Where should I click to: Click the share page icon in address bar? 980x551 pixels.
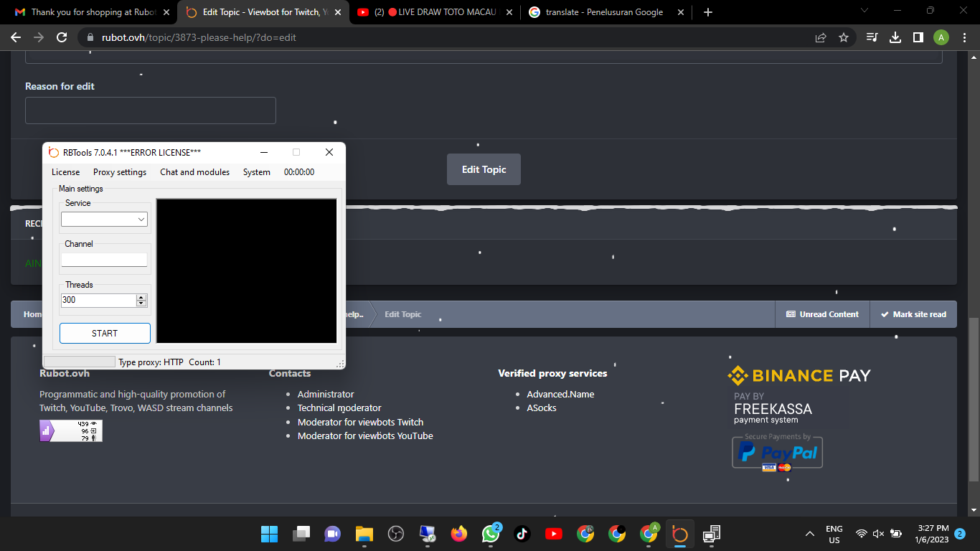click(821, 37)
